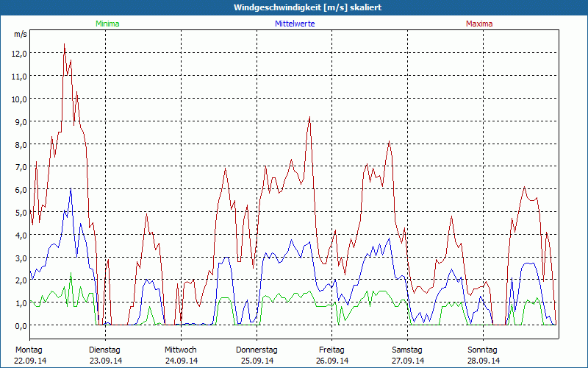The height and width of the screenshot is (368, 588).
Task: Click the 10,0 y-axis value
Action: pos(19,99)
